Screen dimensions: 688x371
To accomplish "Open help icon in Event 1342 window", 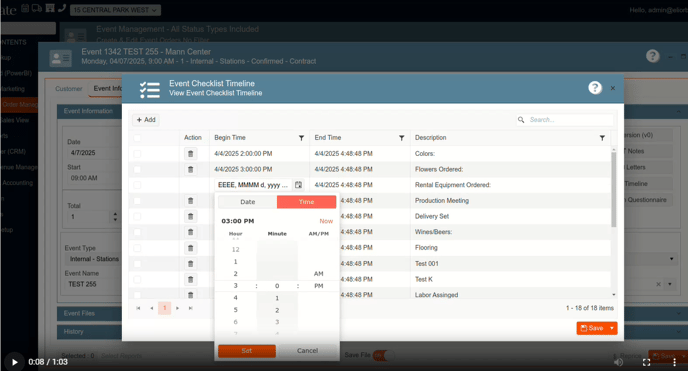I will (x=652, y=56).
